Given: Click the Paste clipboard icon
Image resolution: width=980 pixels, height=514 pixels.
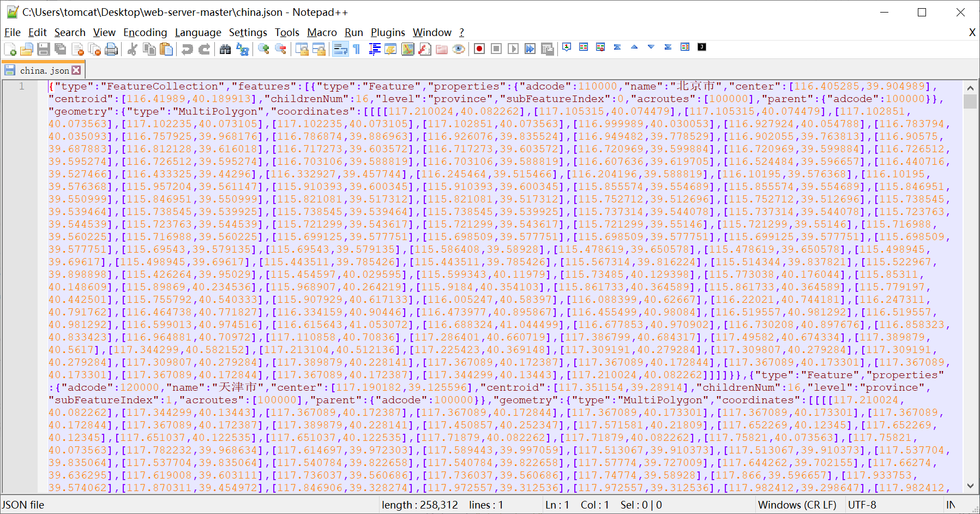Looking at the screenshot, I should coord(166,50).
